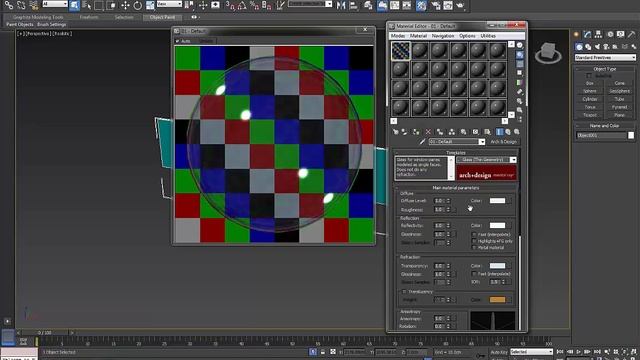This screenshot has height=360, width=640.
Task: Create a Sphere primitive button
Action: click(x=590, y=91)
